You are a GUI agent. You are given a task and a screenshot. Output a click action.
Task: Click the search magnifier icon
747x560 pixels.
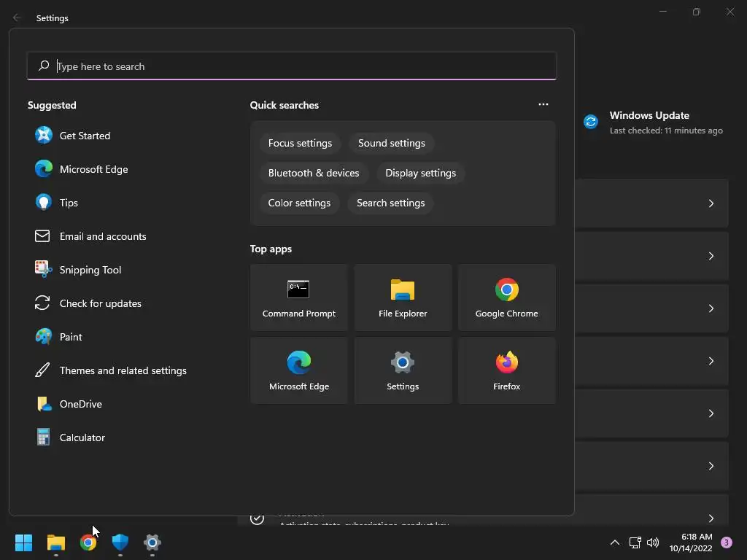coord(44,66)
